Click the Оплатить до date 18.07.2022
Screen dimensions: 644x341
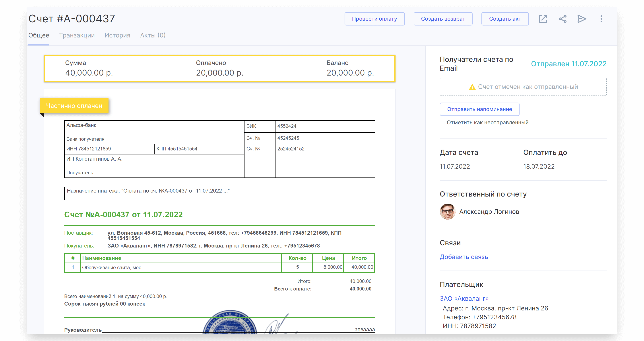pyautogui.click(x=539, y=166)
